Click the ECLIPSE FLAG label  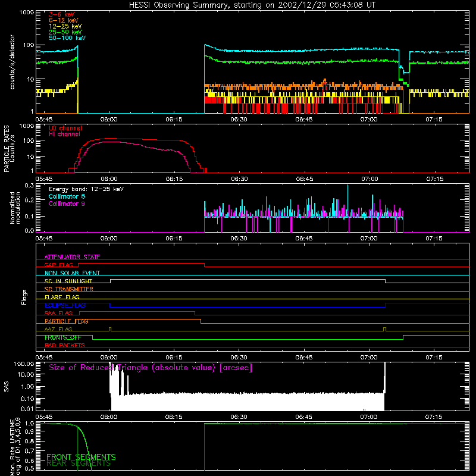[65, 305]
